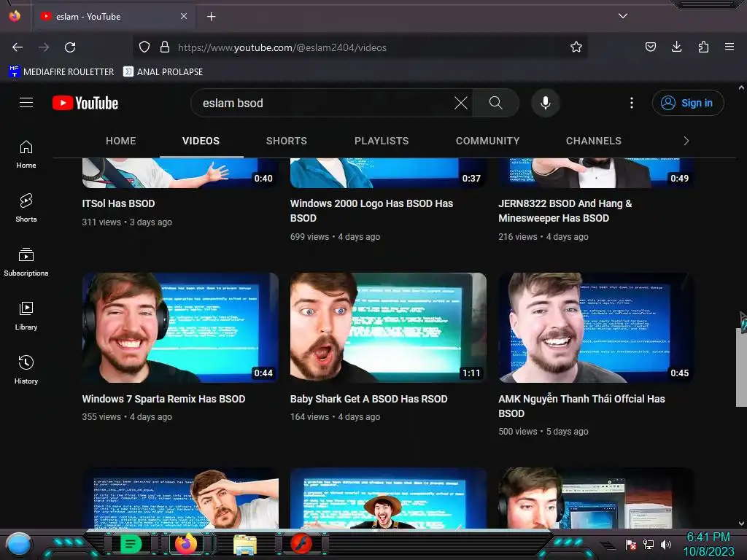Open Shorts in the sidebar
Screen dimensions: 747x560
(x=26, y=208)
